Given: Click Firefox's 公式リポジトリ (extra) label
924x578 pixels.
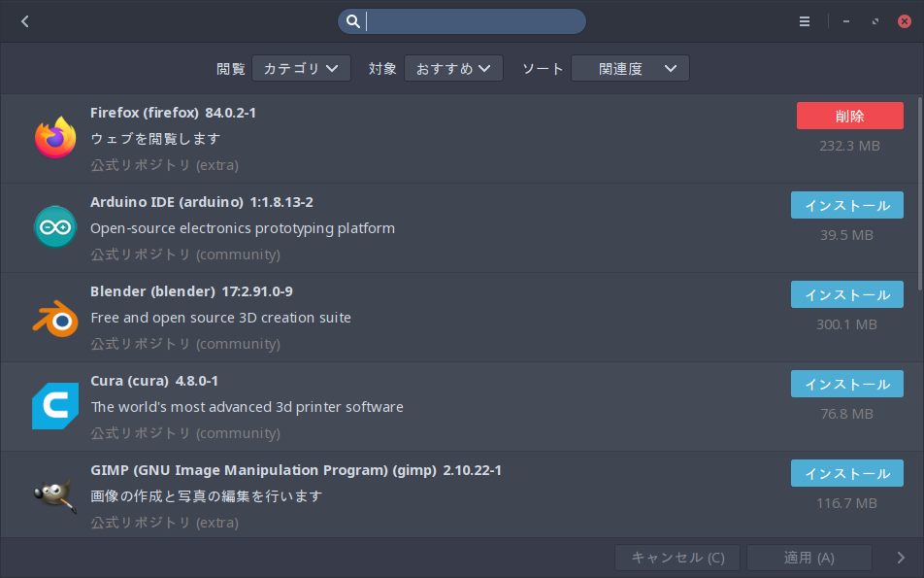Looking at the screenshot, I should 164,165.
